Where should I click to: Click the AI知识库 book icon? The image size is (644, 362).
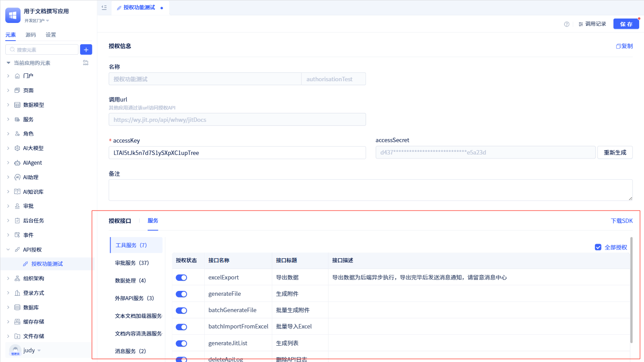tap(17, 192)
